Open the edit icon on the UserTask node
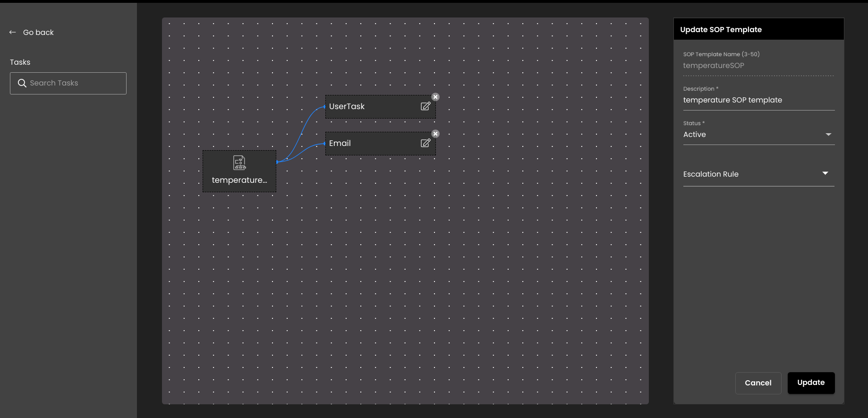The width and height of the screenshot is (868, 418). coord(425,106)
